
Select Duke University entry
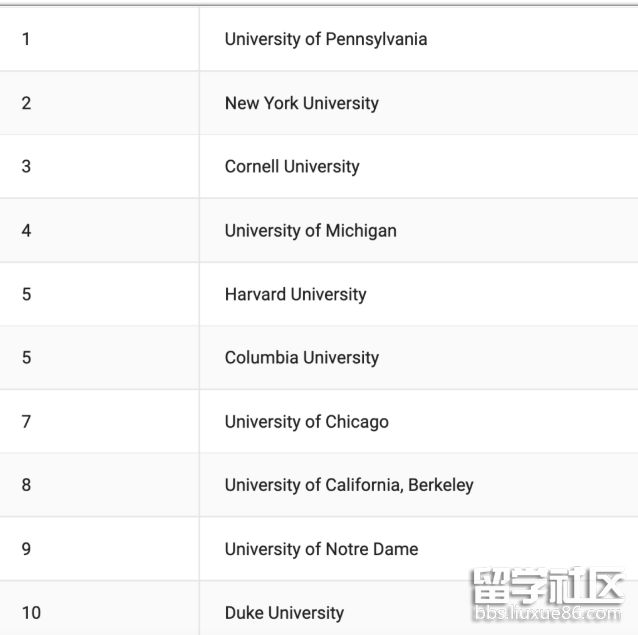(x=284, y=613)
